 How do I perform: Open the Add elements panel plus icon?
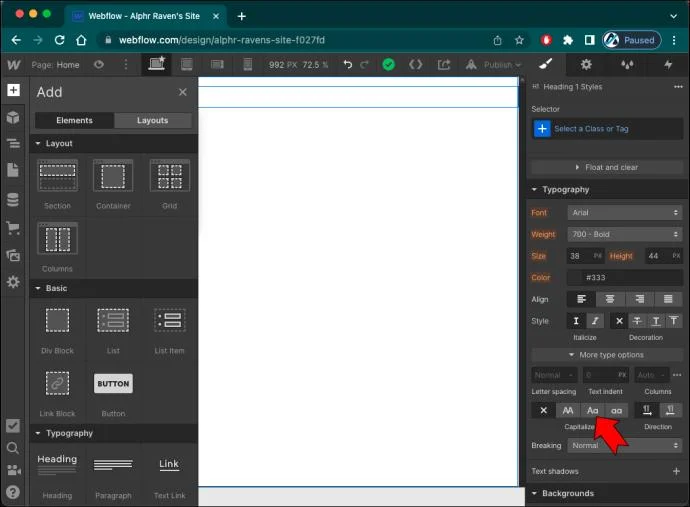13,90
